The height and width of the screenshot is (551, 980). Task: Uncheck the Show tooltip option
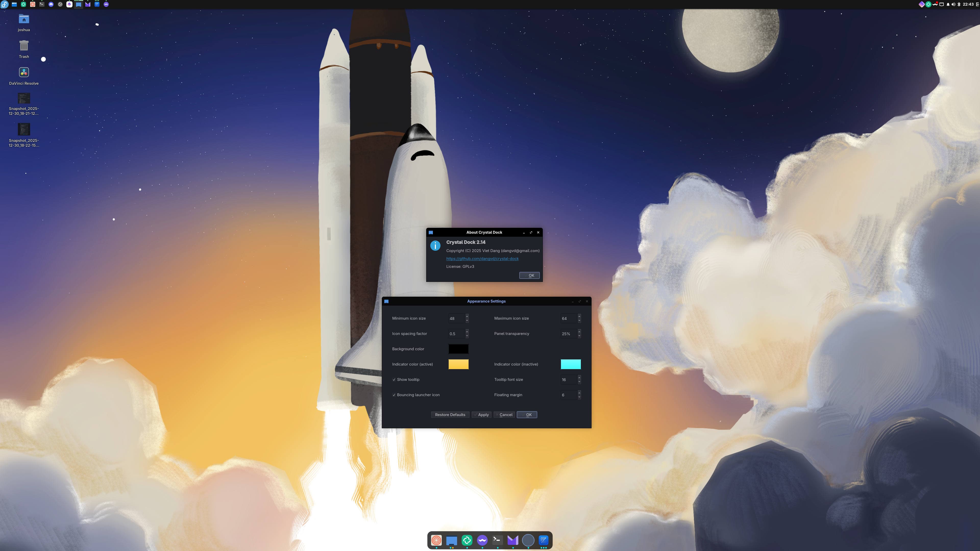pos(394,380)
